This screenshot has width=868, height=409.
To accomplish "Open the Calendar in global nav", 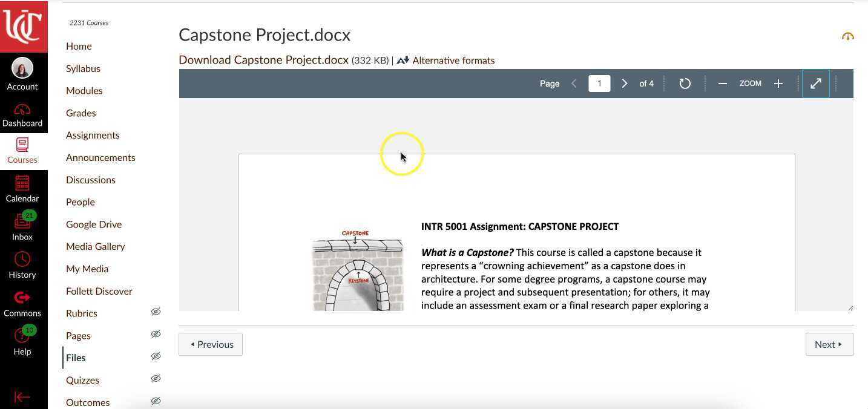I will click(22, 189).
